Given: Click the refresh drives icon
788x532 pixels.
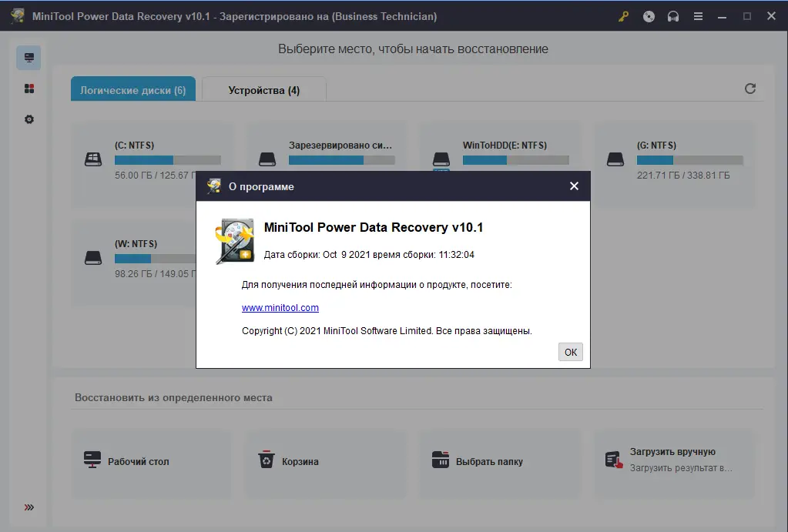Looking at the screenshot, I should (x=750, y=89).
